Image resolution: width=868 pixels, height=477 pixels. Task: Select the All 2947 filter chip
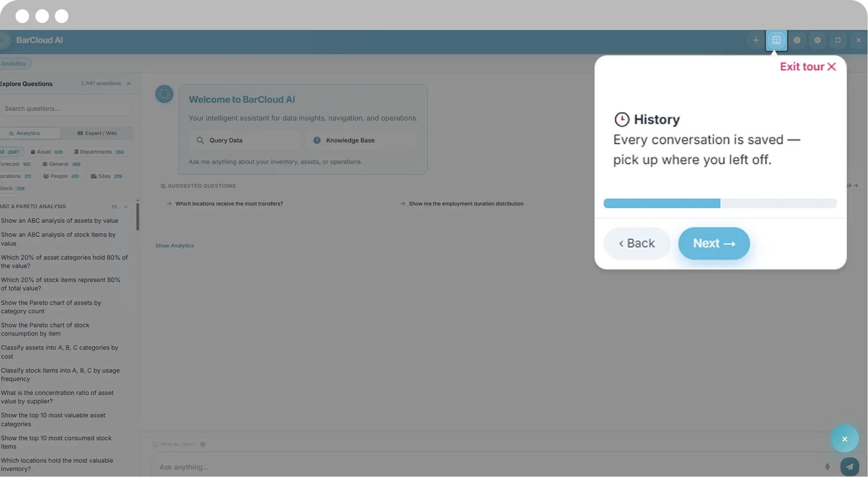pyautogui.click(x=11, y=152)
